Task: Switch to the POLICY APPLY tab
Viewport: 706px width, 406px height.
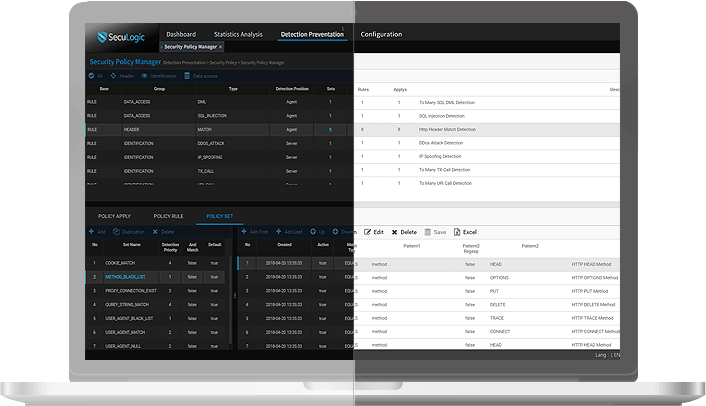Action: tap(114, 215)
